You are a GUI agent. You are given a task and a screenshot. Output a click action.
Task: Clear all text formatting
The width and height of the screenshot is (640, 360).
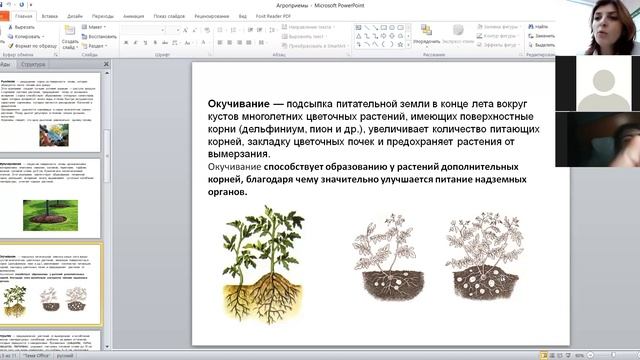[x=207, y=30]
